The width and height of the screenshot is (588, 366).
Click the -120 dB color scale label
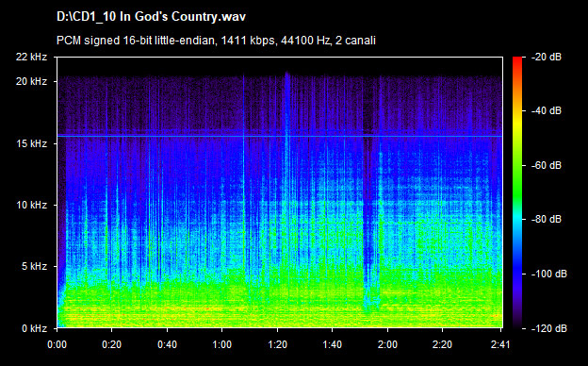(x=549, y=328)
